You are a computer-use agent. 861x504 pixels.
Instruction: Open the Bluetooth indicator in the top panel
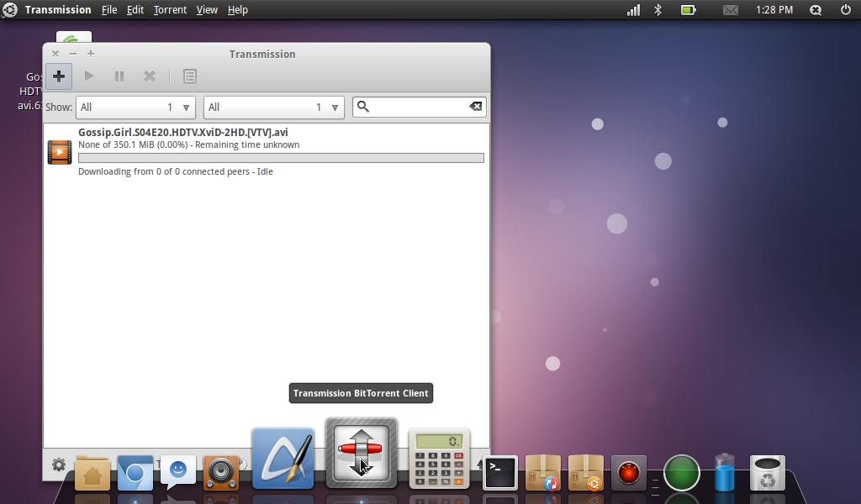(x=658, y=10)
